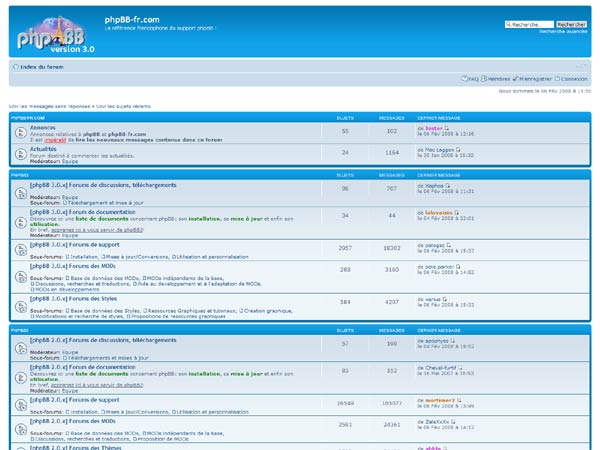The image size is (600, 450).
Task: Open the Connexion login link
Action: pos(571,78)
